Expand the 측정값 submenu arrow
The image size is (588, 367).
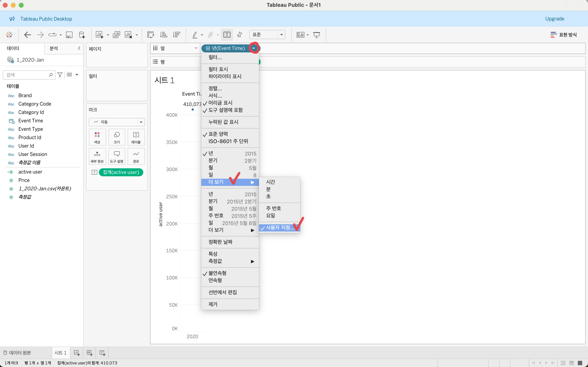252,261
